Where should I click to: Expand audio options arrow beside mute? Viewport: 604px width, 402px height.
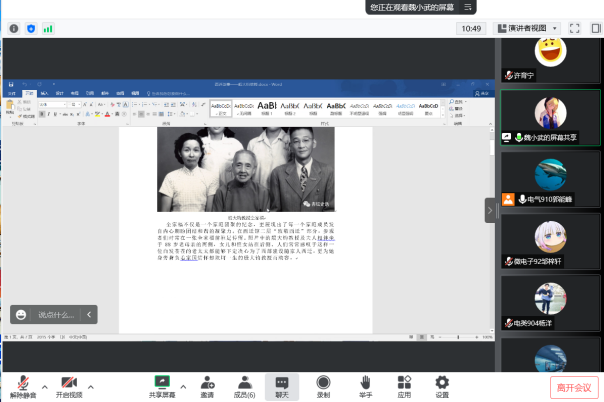coord(45,387)
